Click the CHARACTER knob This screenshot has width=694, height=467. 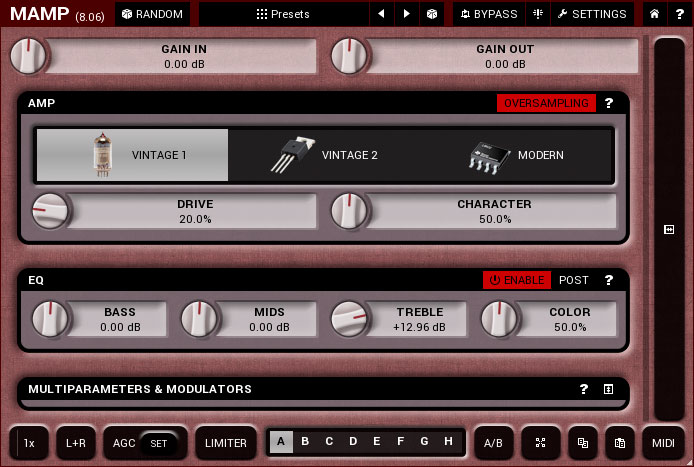click(x=349, y=211)
